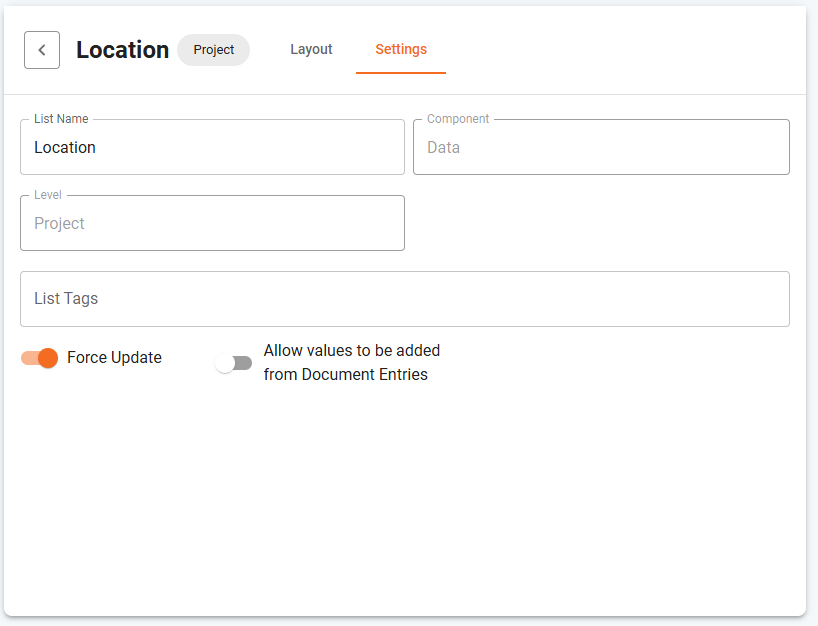Click the Force Update label text
This screenshot has width=818, height=626.
114,358
